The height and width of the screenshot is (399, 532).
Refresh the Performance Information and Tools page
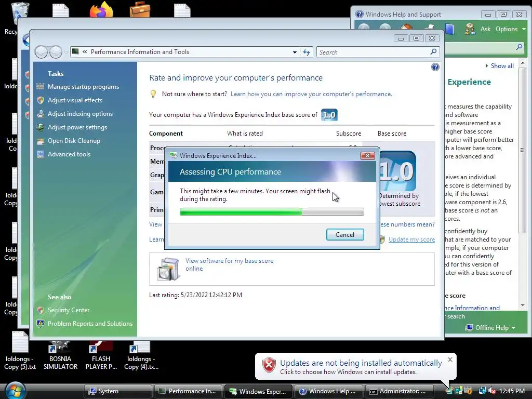point(307,52)
